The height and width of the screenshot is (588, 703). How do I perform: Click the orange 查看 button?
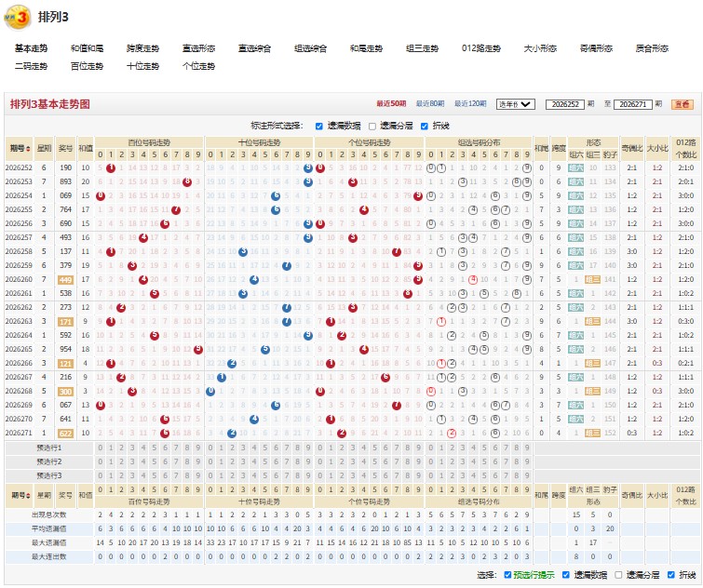point(683,104)
